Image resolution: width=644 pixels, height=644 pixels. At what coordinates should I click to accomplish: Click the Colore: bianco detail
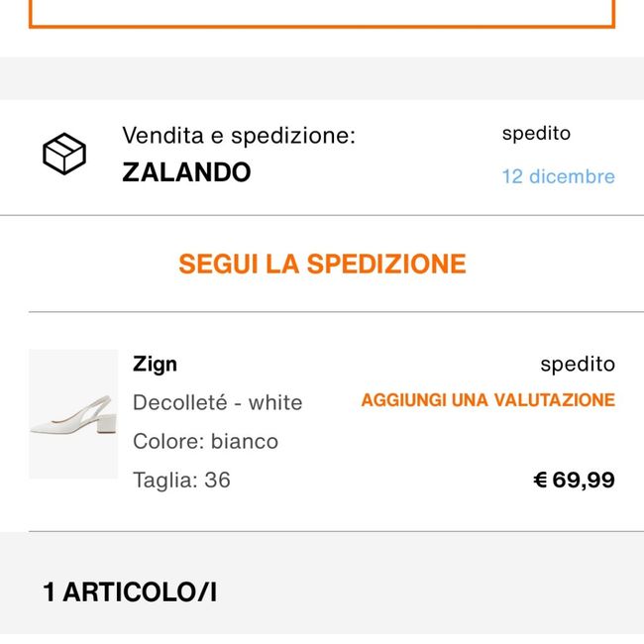205,441
